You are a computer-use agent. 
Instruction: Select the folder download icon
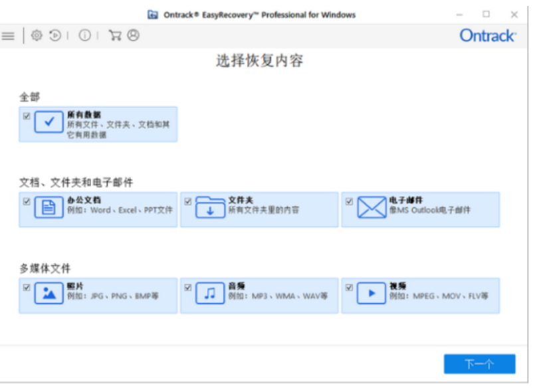[x=210, y=208]
